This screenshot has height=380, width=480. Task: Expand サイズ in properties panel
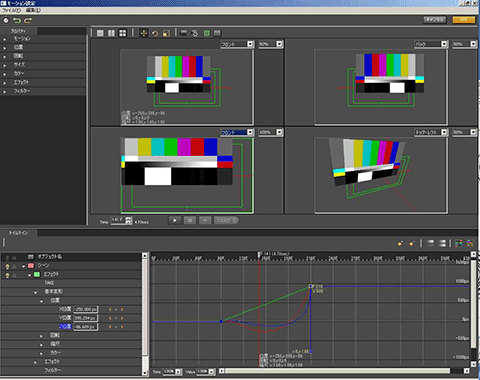pyautogui.click(x=5, y=65)
